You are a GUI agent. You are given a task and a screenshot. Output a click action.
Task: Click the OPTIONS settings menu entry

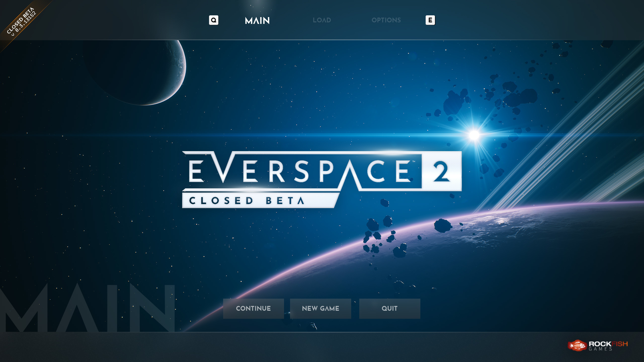[386, 20]
